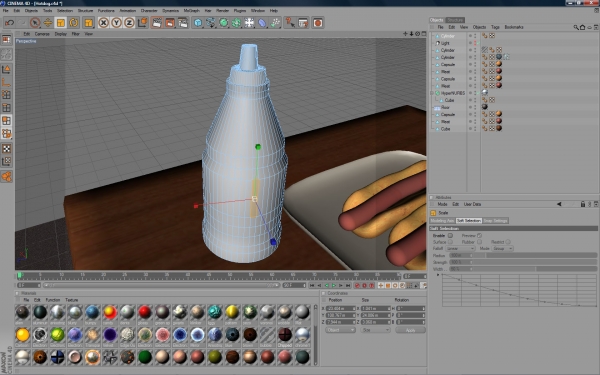The image size is (600, 375).
Task: Open the viewport Camera menu
Action: tap(42, 34)
